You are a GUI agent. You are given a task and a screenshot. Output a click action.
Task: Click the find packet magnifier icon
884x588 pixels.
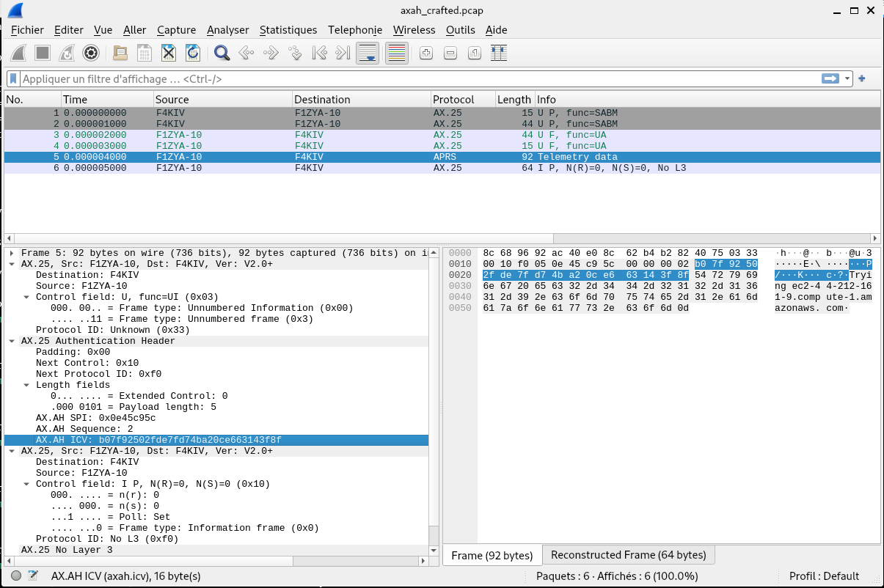222,53
